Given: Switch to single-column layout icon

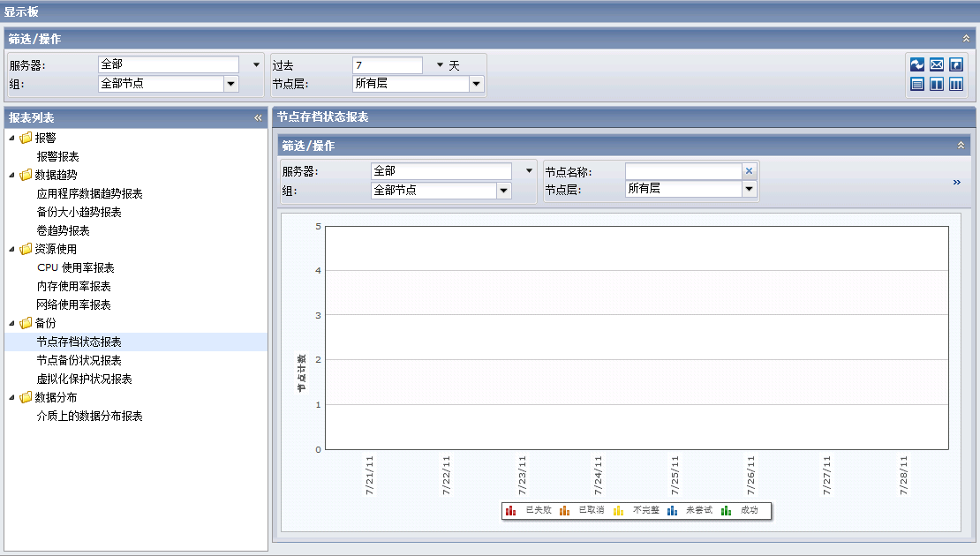Looking at the screenshot, I should [917, 84].
